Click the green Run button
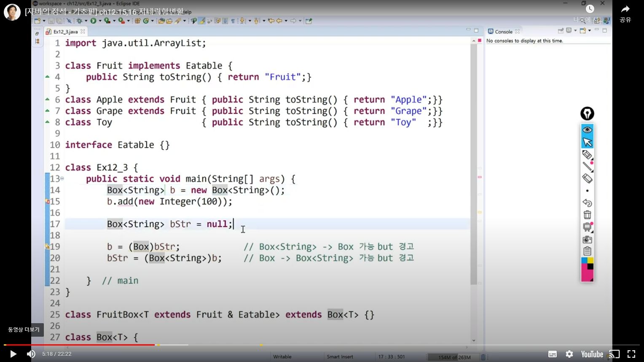 click(x=94, y=21)
